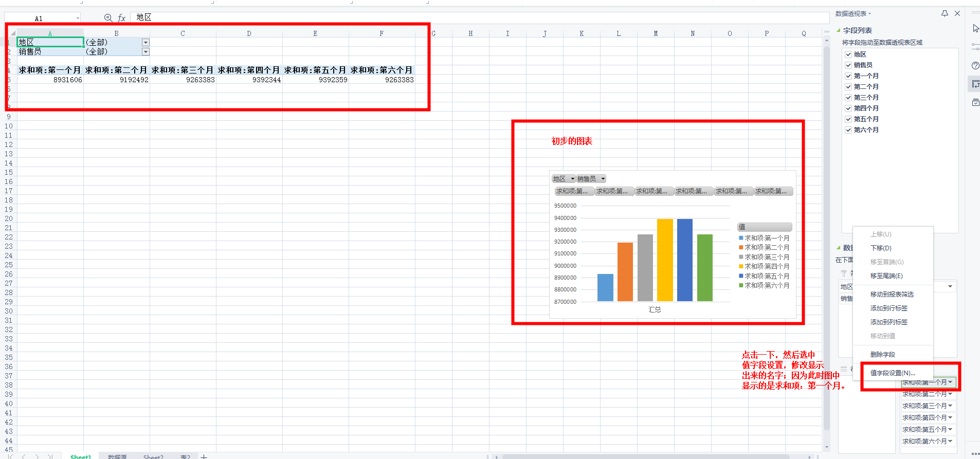This screenshot has width=980, height=459.
Task: Click the green sixth-month bar in chart
Action: coord(705,267)
